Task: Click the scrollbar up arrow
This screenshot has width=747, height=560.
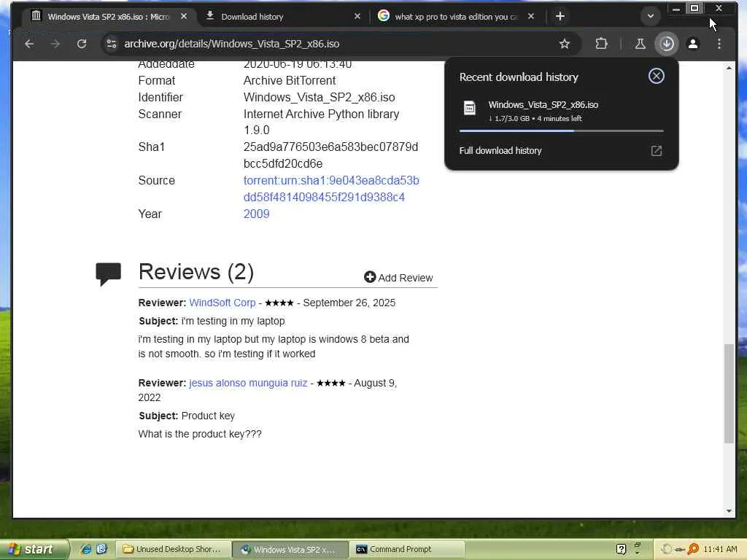Action: pyautogui.click(x=729, y=68)
